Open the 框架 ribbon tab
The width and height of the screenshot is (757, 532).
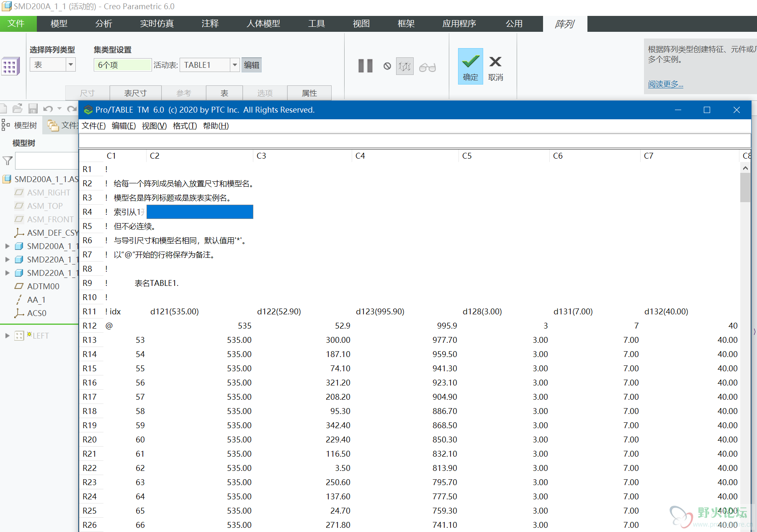[406, 24]
